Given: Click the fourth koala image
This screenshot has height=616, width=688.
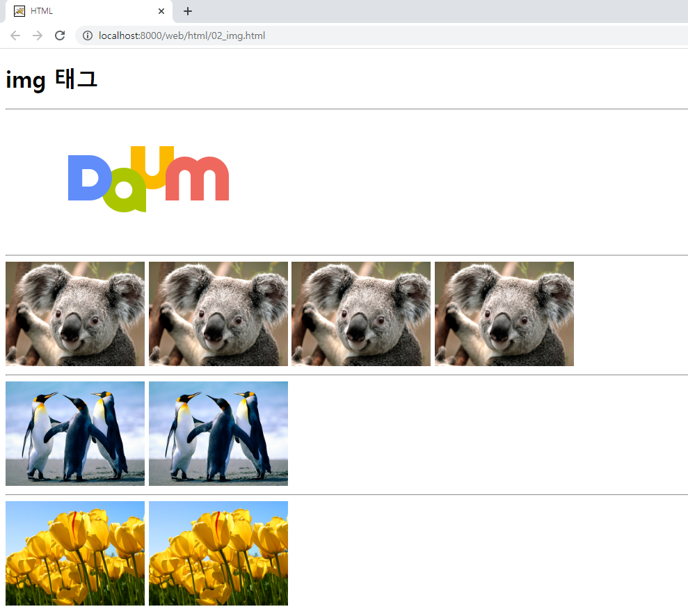Looking at the screenshot, I should click(x=504, y=314).
